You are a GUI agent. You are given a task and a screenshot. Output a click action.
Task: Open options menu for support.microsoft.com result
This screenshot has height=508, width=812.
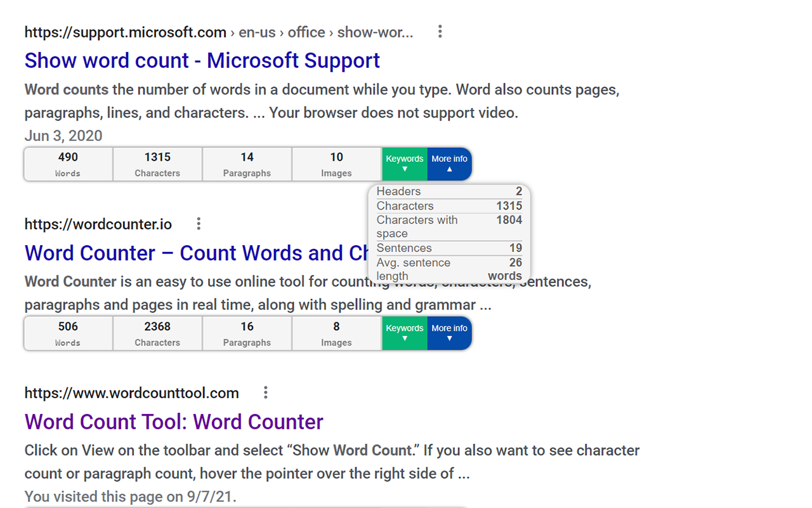(440, 32)
